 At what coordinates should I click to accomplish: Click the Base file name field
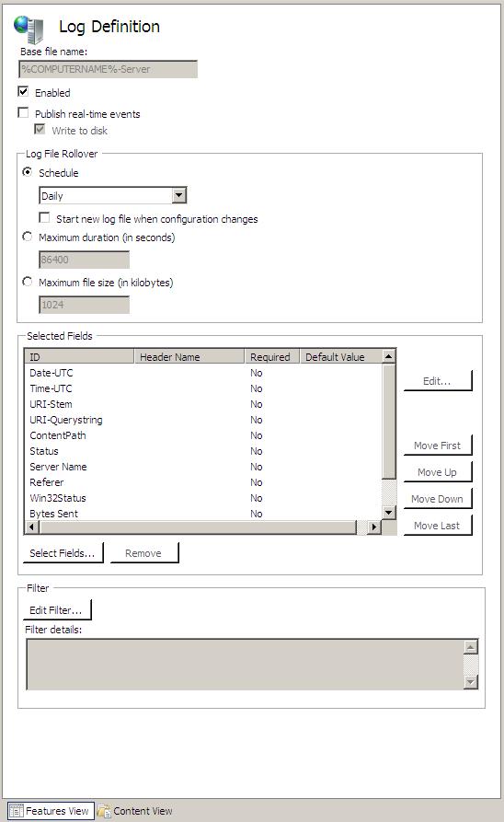108,69
